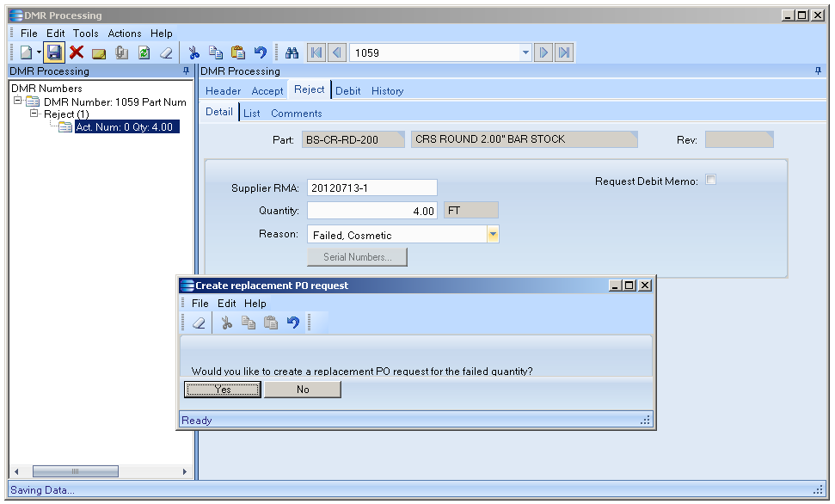
Task: Click Cut scissors icon in PO dialog
Action: point(226,323)
